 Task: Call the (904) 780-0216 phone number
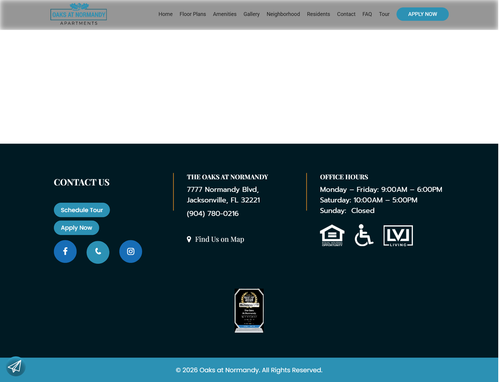click(213, 213)
